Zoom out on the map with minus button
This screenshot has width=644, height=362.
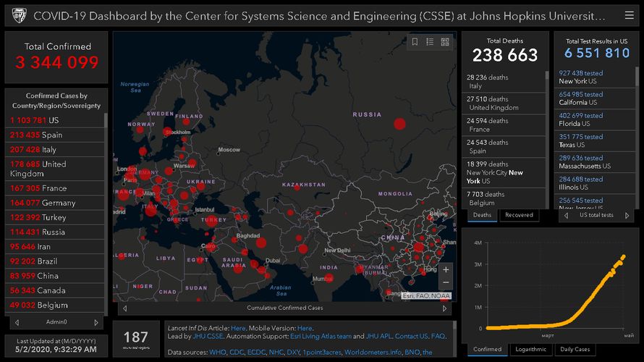point(446,282)
